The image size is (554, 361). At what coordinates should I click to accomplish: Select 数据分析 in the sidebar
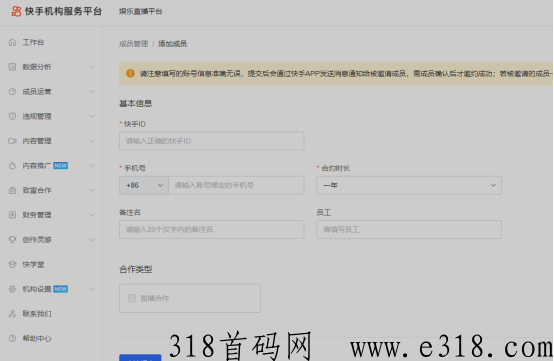click(37, 67)
